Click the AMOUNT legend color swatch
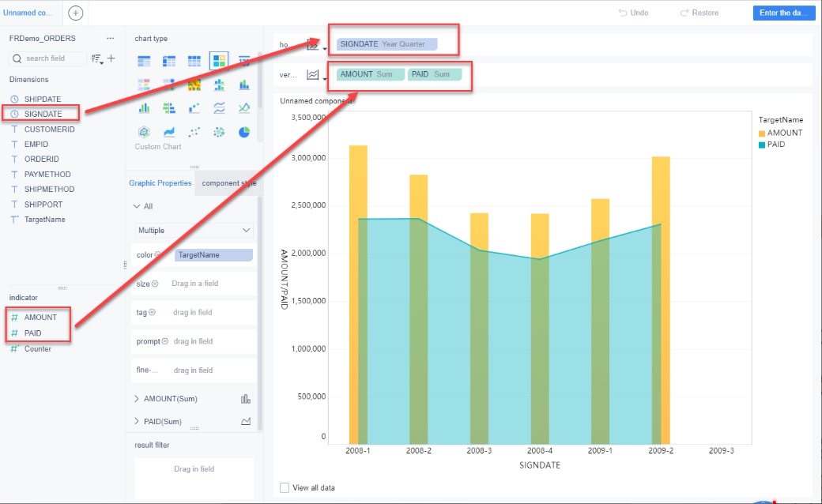Image resolution: width=822 pixels, height=504 pixels. [762, 134]
